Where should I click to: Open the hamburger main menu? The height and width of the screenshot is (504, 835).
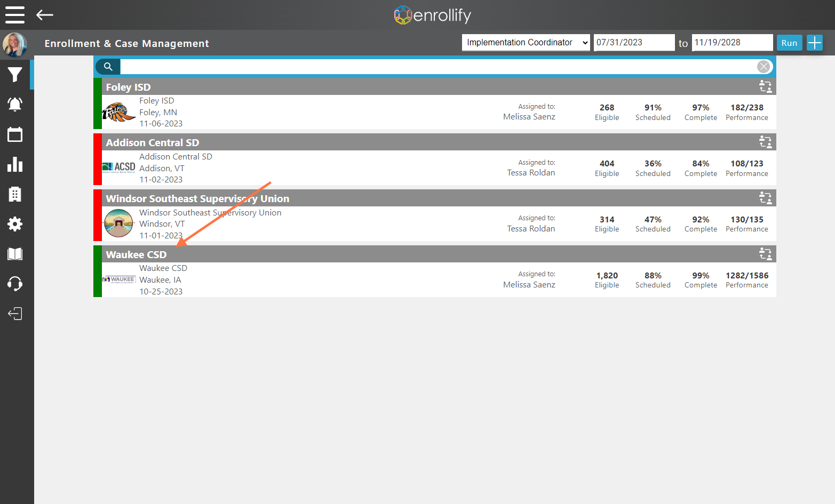tap(15, 15)
